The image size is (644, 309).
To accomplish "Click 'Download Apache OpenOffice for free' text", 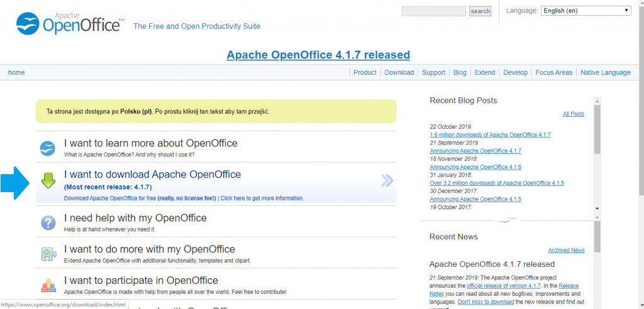I will (110, 198).
